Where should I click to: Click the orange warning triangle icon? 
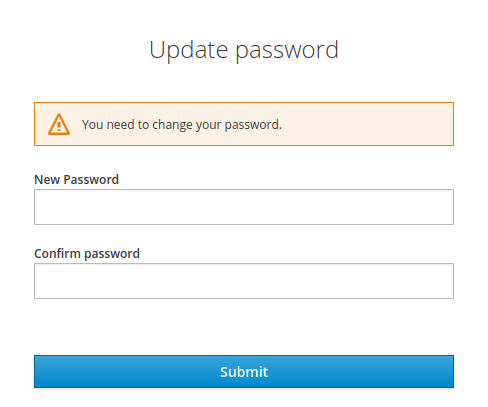(x=59, y=124)
